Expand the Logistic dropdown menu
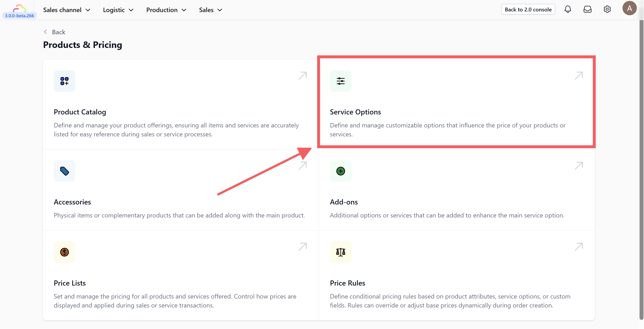The image size is (644, 329). [118, 10]
